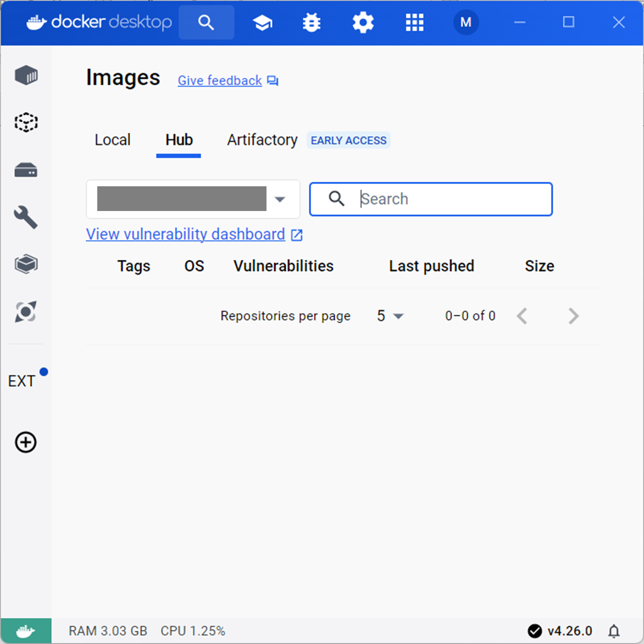Open Settings with the gear icon
Viewport: 644px width, 644px height.
363,23
